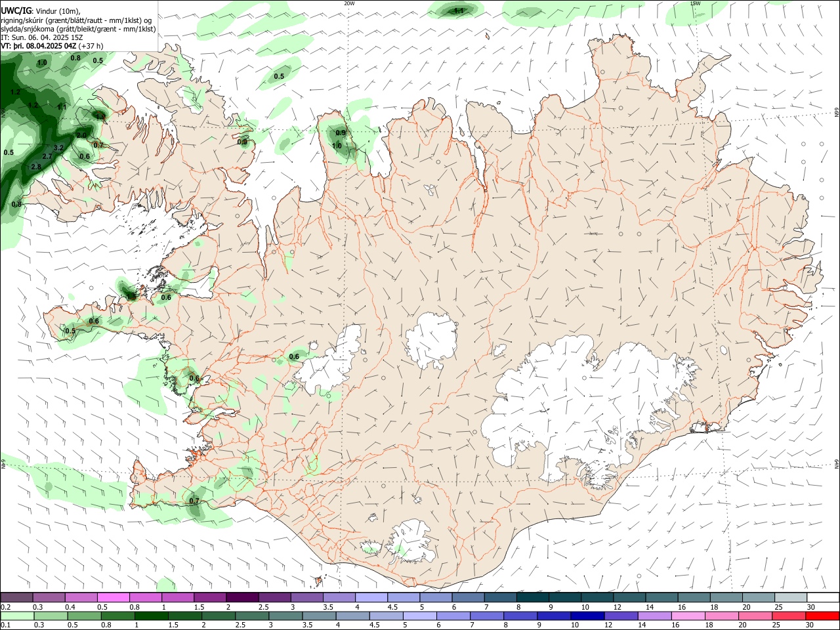The height and width of the screenshot is (630, 840).
Task: Pick the bright pink 0.5–0.8 snow swatch
Action: point(114,598)
